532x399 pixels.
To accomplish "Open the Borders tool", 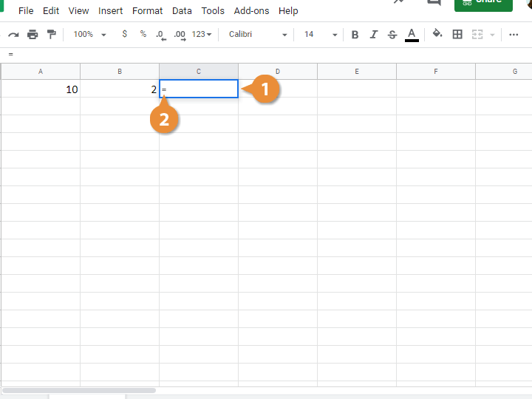I will [x=457, y=35].
